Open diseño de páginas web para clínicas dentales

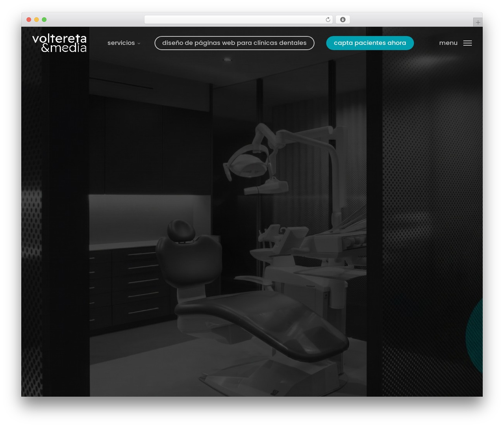(234, 43)
